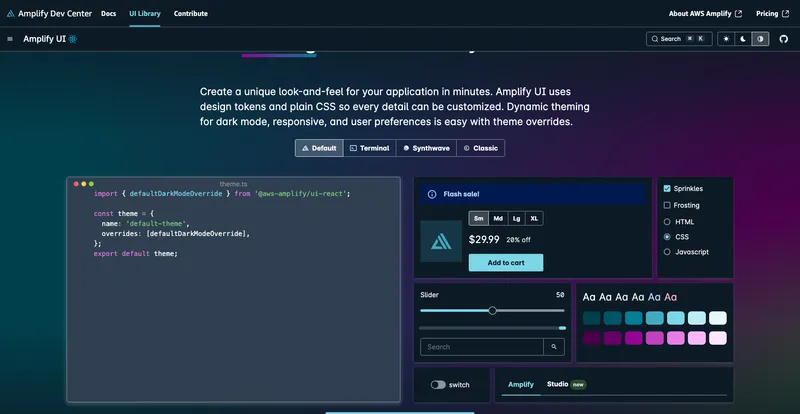Click the search magnifier button in demo
The image size is (800, 414).
(x=554, y=347)
